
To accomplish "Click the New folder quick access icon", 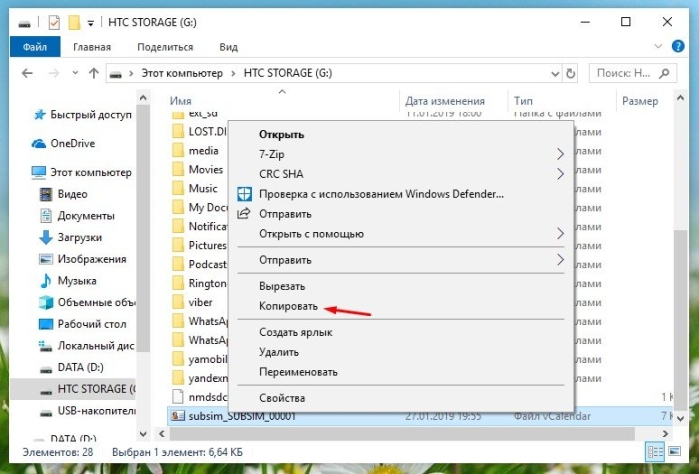I will coord(74,22).
